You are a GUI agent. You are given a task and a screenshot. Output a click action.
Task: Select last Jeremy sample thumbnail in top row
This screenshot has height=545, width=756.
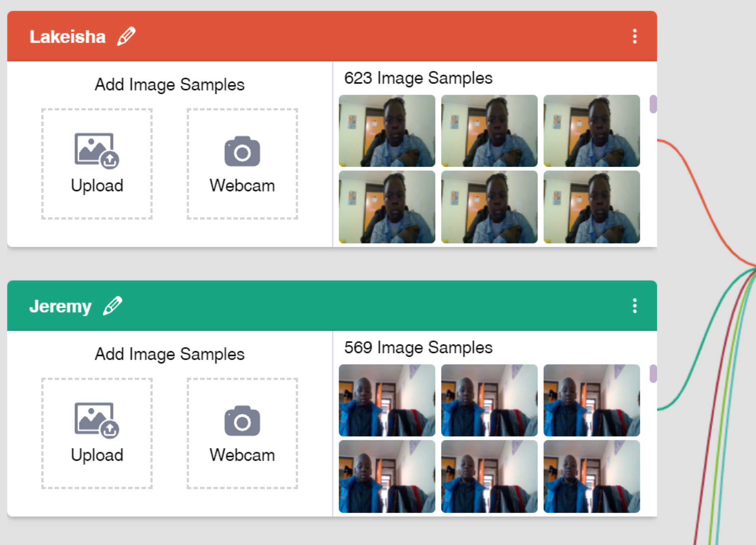(x=591, y=400)
